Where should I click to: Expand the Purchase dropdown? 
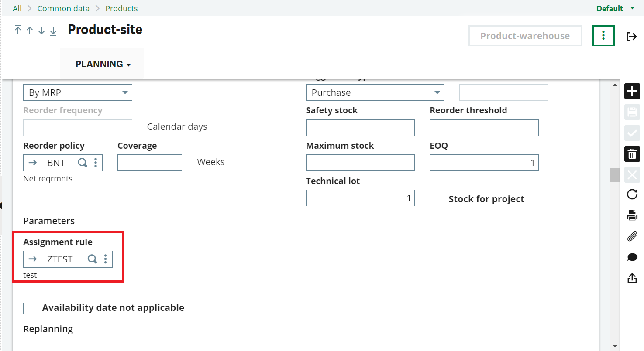375,92
